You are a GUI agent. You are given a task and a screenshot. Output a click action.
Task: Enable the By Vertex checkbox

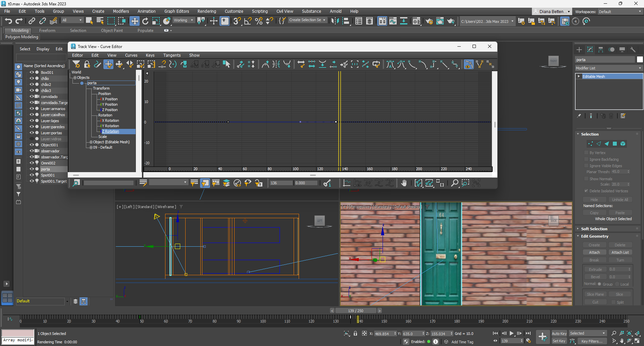(x=586, y=153)
